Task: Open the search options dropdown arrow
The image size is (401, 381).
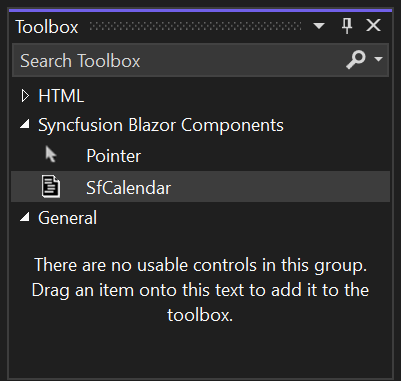Action: (378, 59)
